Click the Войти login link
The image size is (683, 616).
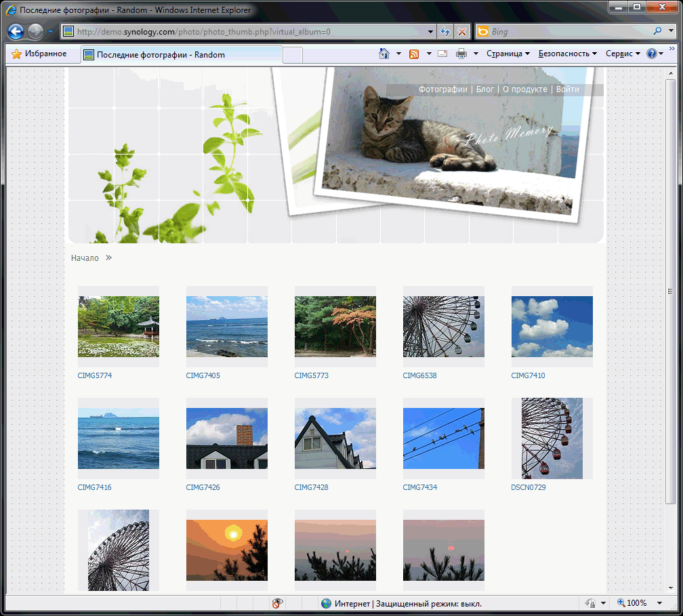[567, 89]
